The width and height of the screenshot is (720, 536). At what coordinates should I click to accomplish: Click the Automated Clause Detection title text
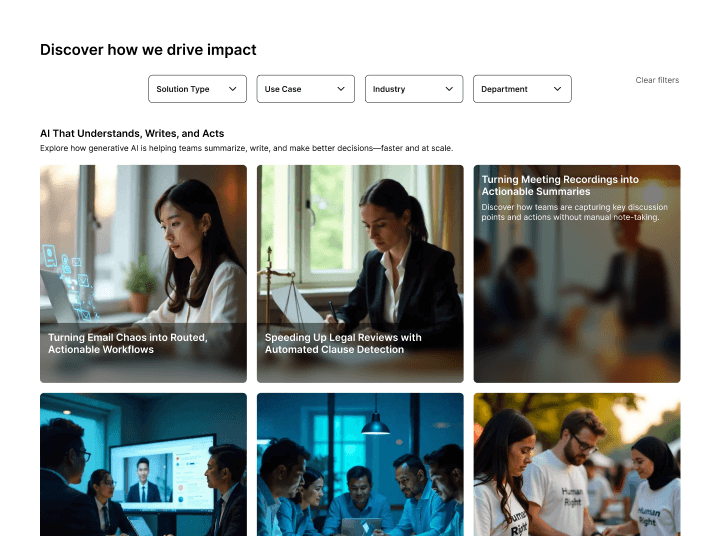[334, 350]
